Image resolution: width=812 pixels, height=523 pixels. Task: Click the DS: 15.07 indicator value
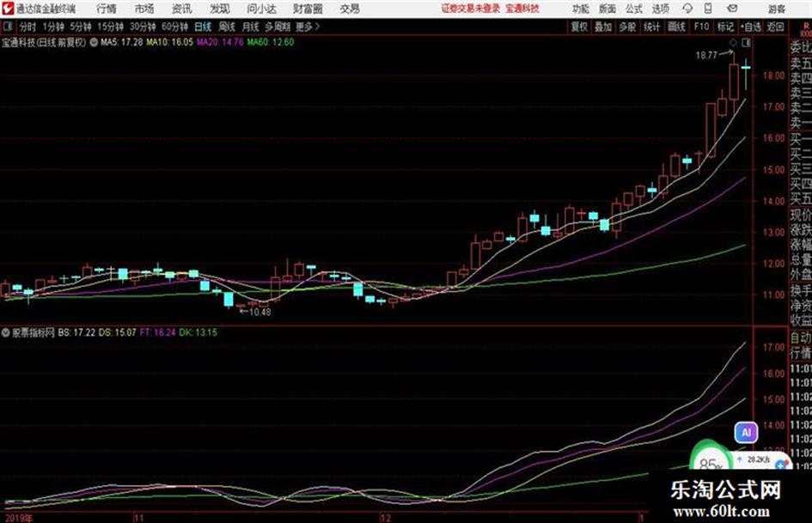(x=117, y=332)
